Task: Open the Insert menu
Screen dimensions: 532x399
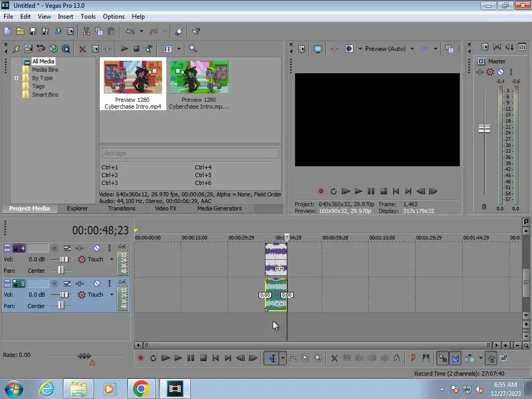Action: click(x=65, y=16)
